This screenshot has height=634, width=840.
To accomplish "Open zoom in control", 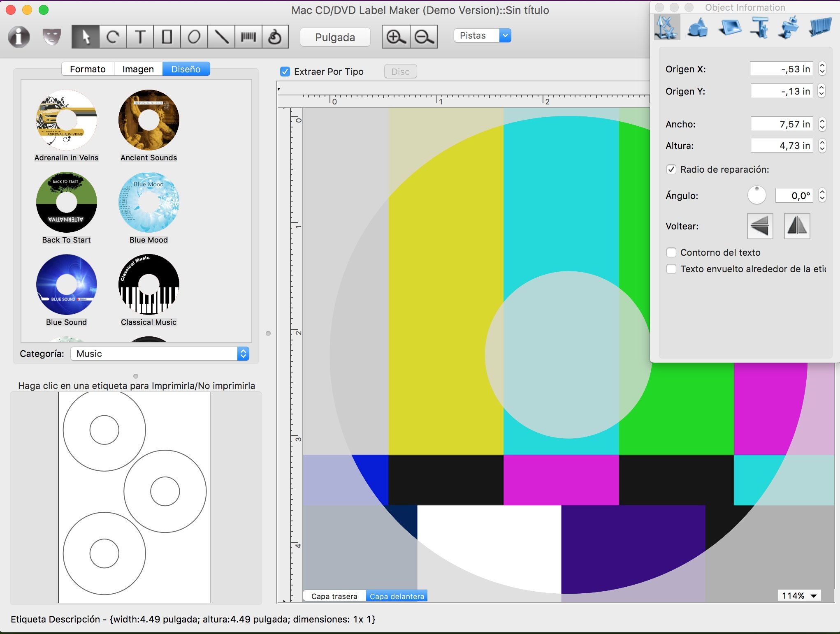I will [x=397, y=37].
